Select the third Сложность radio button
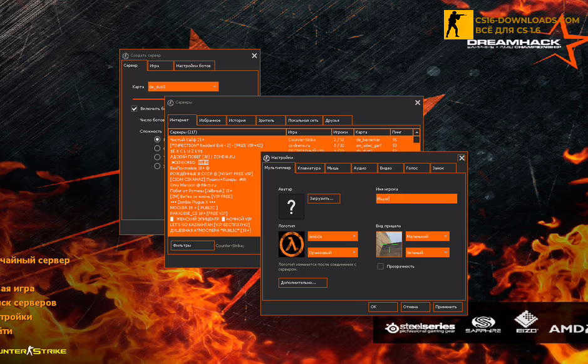Screen dimensions: 588x364 (157, 157)
